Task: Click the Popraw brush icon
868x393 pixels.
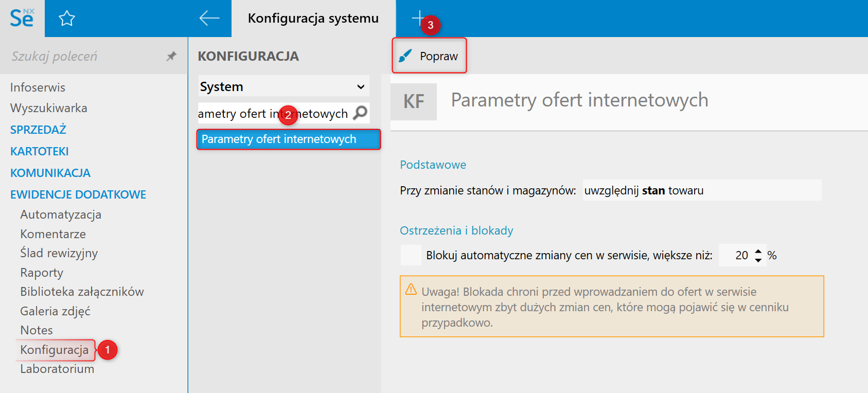Action: tap(405, 56)
